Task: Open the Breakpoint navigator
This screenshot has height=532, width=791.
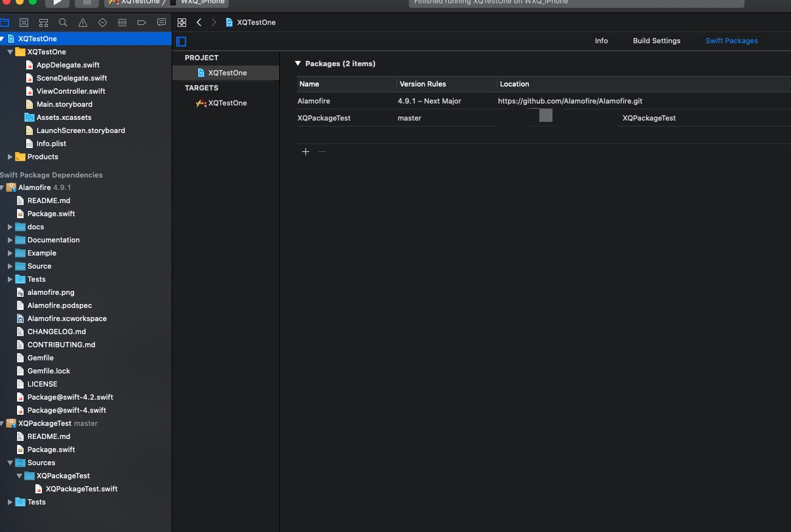Action: [x=142, y=22]
